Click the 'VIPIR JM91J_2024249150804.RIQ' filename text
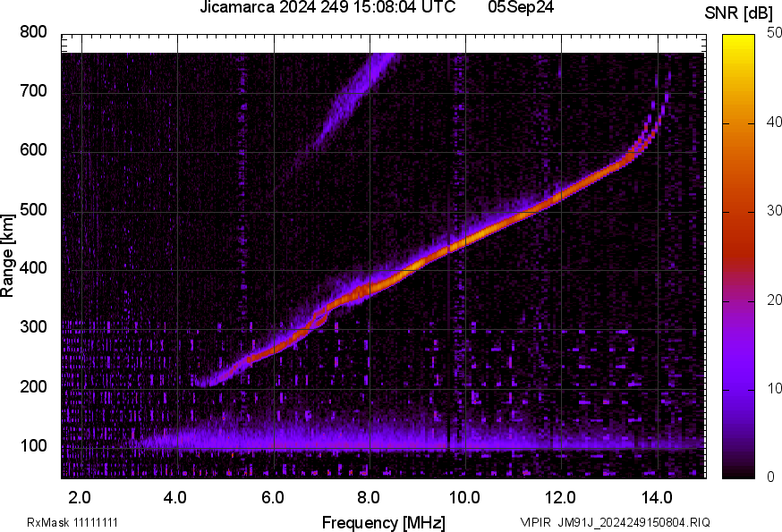 tap(615, 522)
